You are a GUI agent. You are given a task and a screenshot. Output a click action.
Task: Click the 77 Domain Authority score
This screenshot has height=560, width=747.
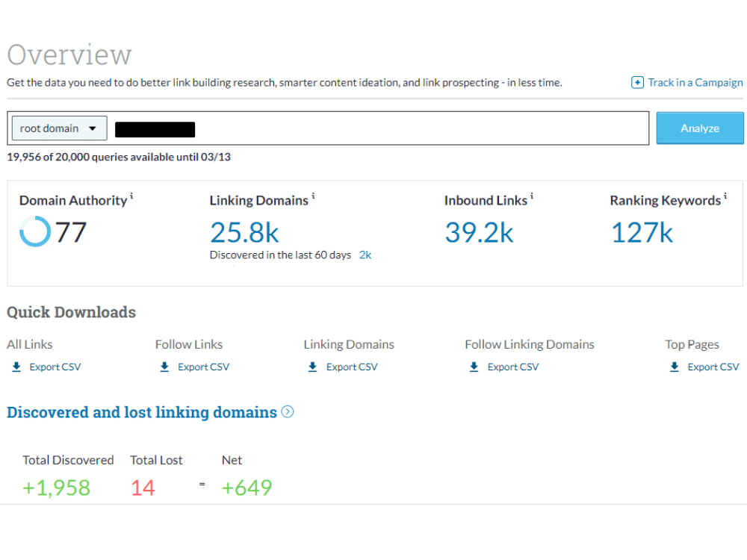[x=71, y=232]
